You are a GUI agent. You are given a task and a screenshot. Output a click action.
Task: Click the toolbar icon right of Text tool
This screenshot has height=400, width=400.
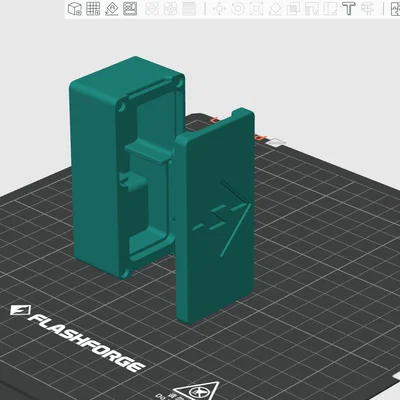tap(367, 9)
